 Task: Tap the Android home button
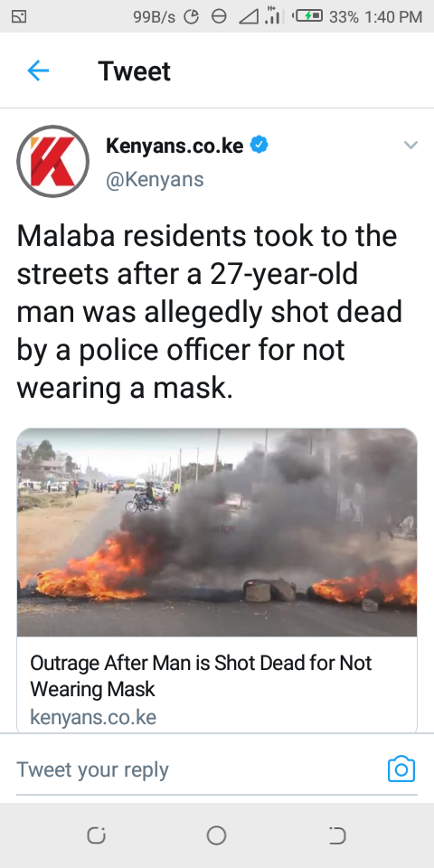pos(216,835)
